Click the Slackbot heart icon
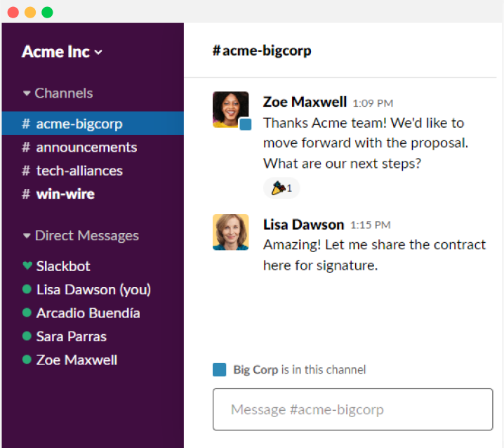 point(27,266)
